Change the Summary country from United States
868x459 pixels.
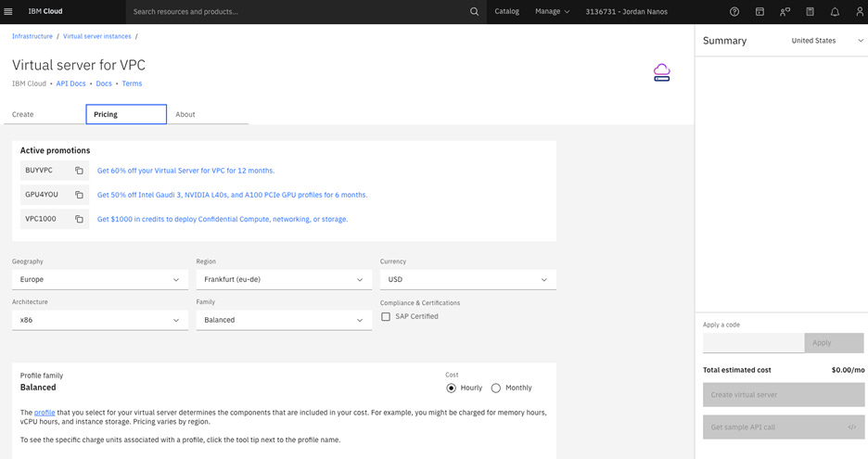827,41
